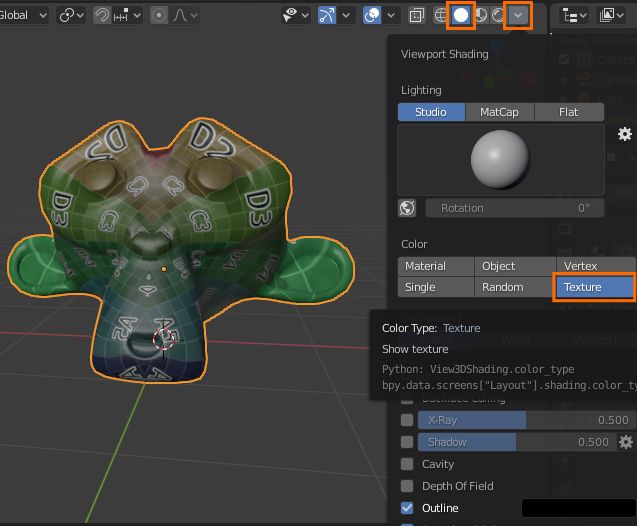
Task: Toggle X-Ray view icon in header
Action: pyautogui.click(x=416, y=15)
